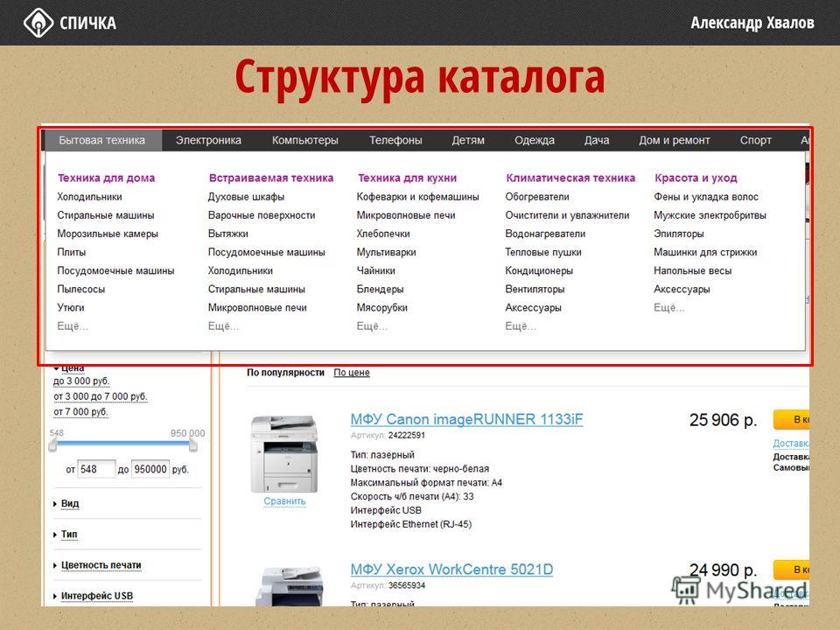Open the Плиты category
Image resolution: width=840 pixels, height=630 pixels.
pyautogui.click(x=71, y=252)
